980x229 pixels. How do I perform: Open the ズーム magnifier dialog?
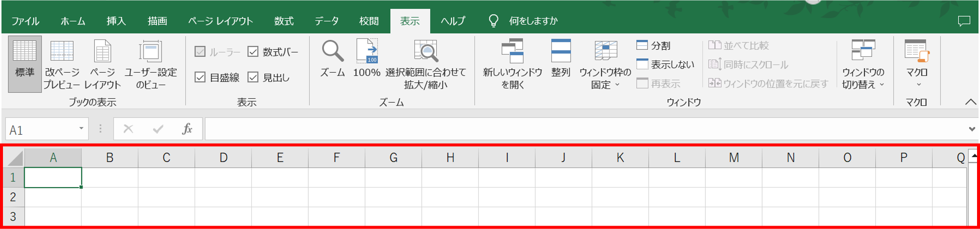click(x=332, y=51)
